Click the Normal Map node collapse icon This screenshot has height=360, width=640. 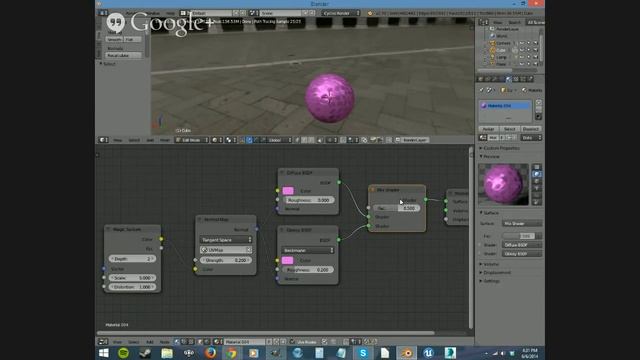click(200, 220)
